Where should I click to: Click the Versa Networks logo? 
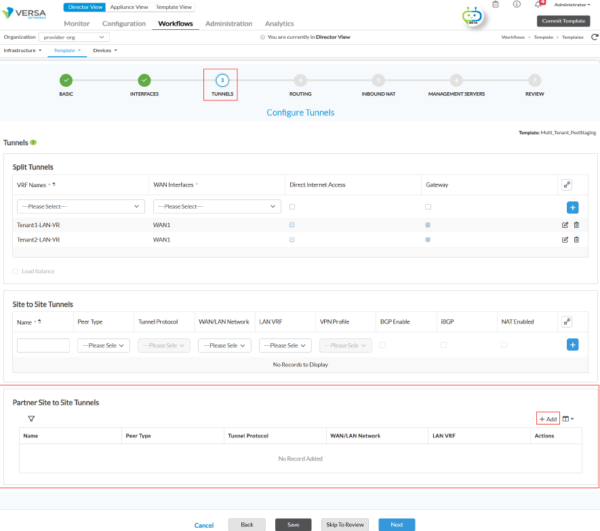click(24, 13)
